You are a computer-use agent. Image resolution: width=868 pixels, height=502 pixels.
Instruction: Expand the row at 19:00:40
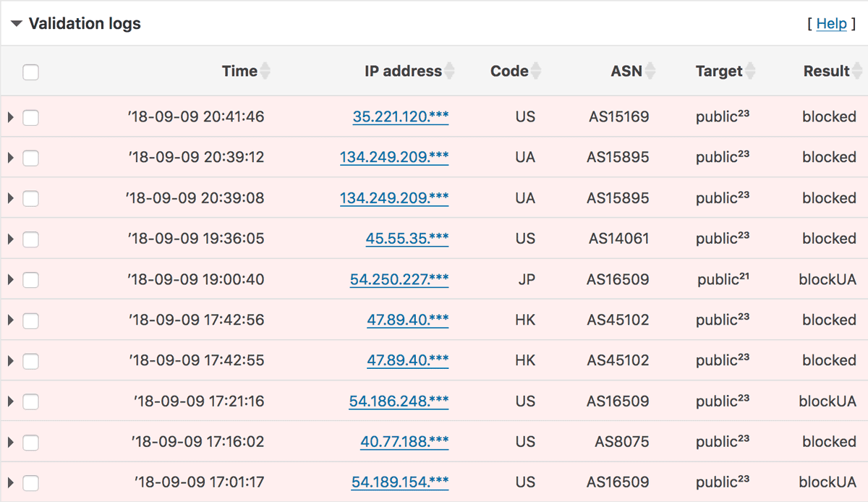pyautogui.click(x=10, y=279)
